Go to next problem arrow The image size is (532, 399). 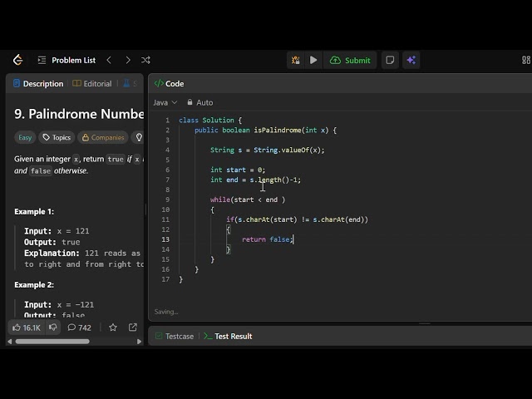[x=128, y=60]
